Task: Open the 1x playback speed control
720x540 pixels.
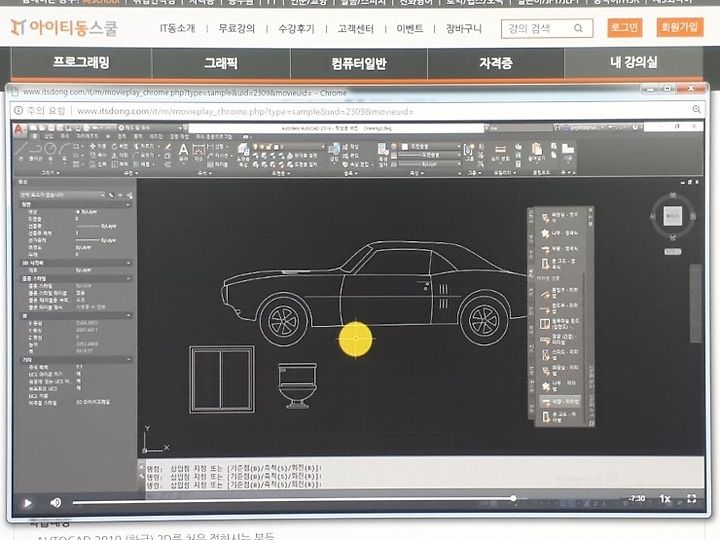Action: (x=664, y=499)
